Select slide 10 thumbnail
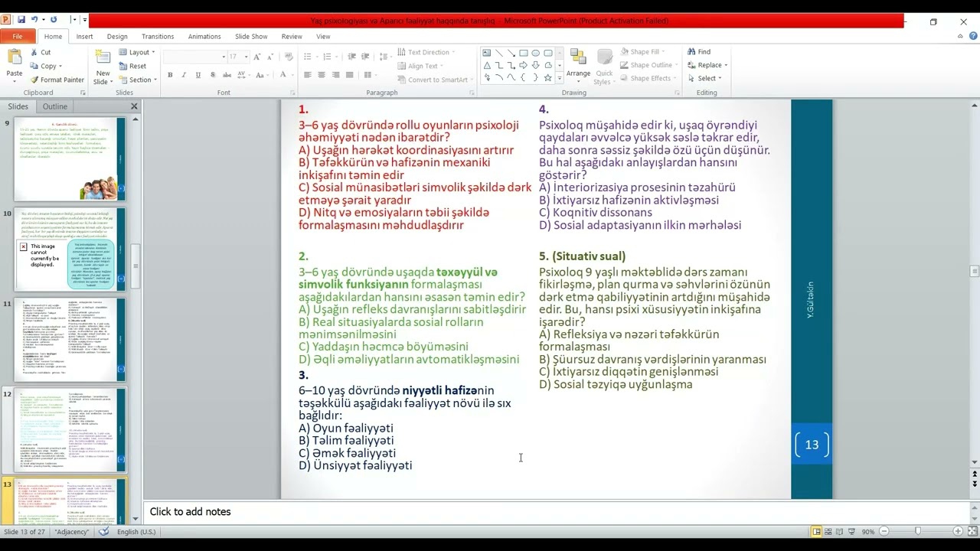Screen dimensions: 980x551 [x=70, y=249]
